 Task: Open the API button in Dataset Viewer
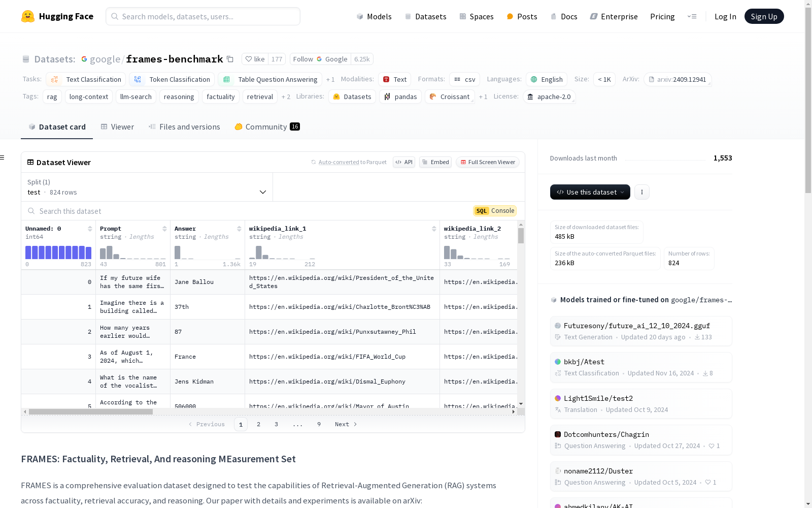pyautogui.click(x=404, y=162)
